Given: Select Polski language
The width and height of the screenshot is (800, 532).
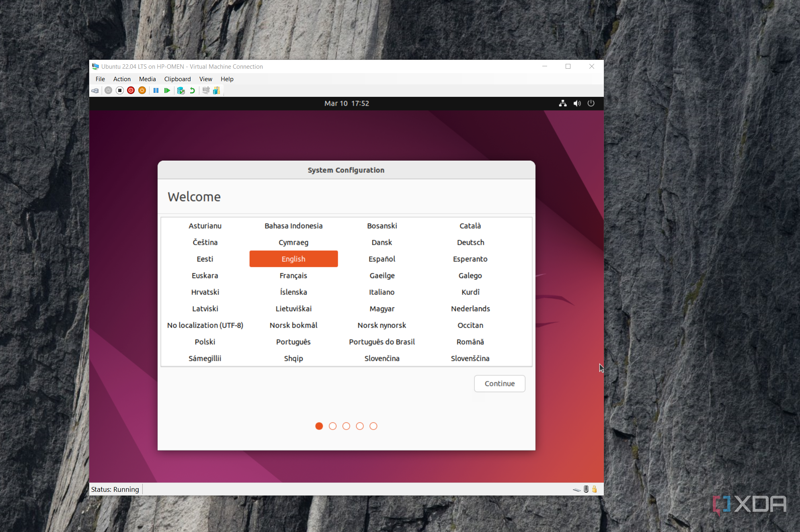Looking at the screenshot, I should point(205,342).
